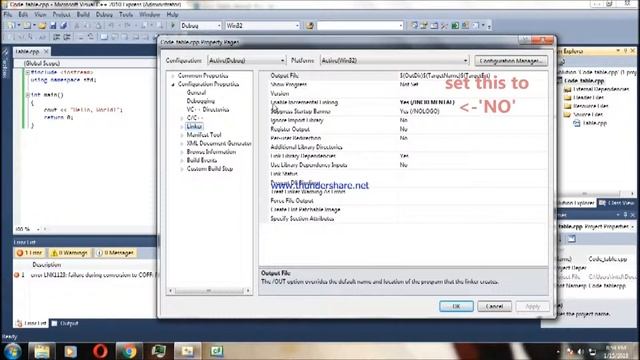
Task: Toggle the Messages filter in Error List
Action: pos(115,253)
